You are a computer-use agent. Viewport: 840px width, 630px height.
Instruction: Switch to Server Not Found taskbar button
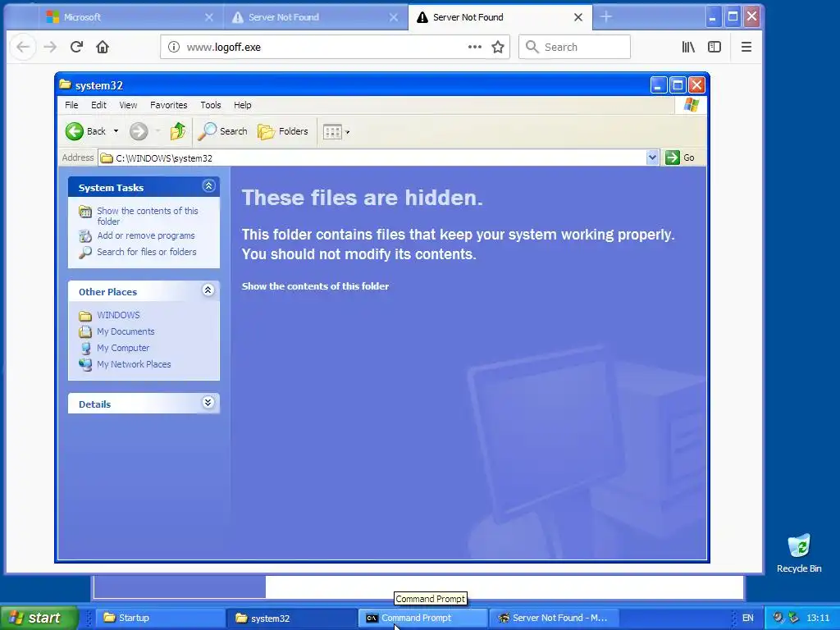tap(555, 618)
